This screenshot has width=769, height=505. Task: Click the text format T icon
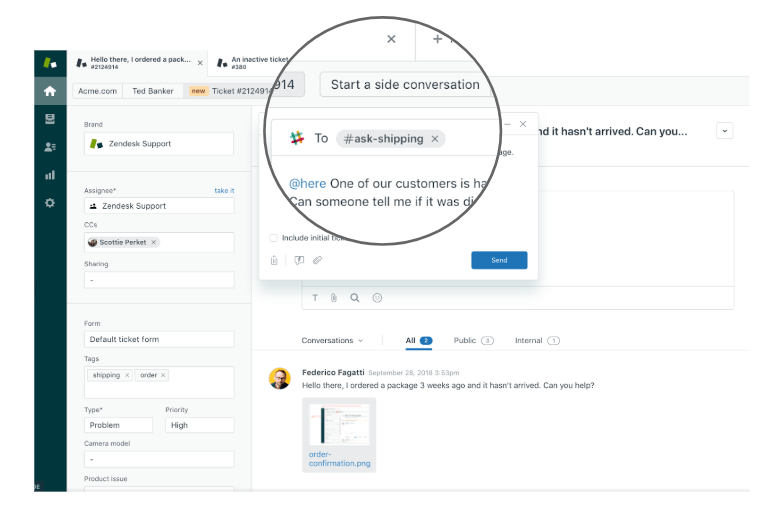tap(315, 298)
